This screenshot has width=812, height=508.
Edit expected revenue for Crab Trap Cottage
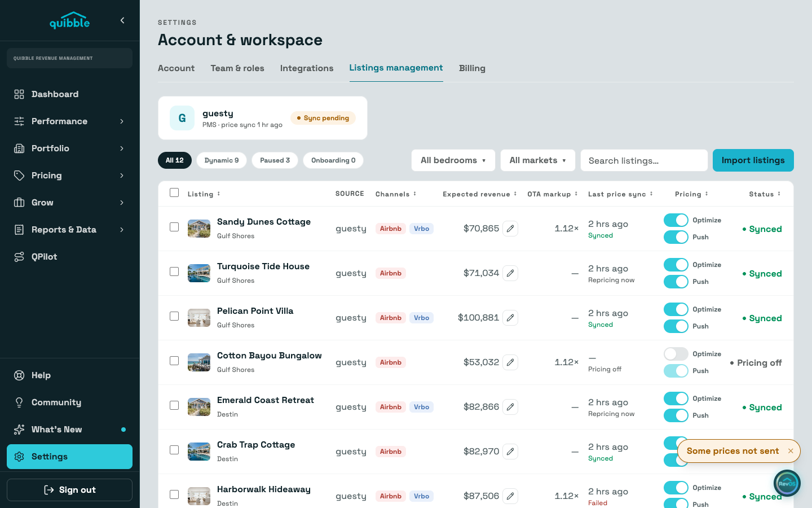(510, 452)
